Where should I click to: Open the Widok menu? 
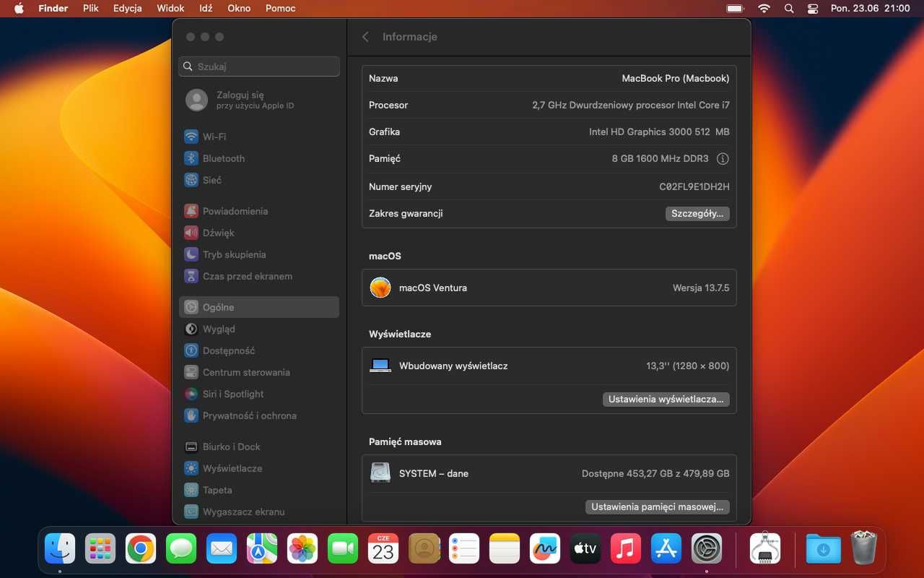click(171, 9)
